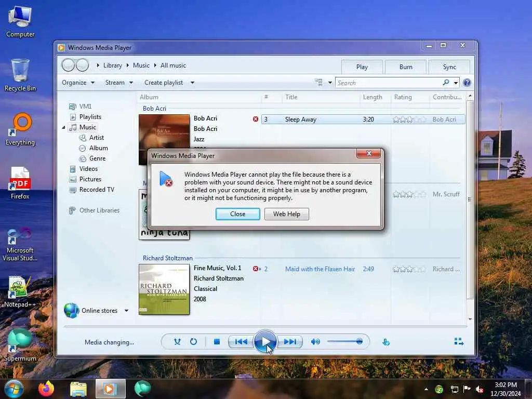Go back with the back arrow

[68, 65]
